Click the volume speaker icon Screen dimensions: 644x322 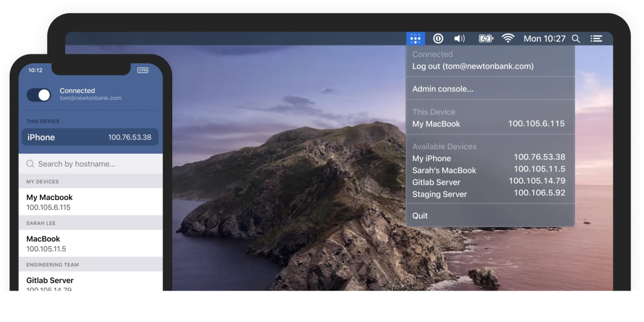pos(459,39)
